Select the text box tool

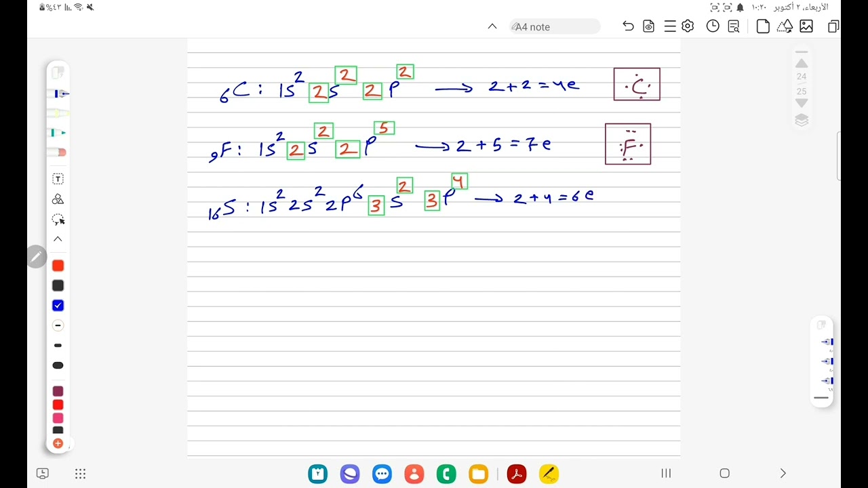coord(58,179)
